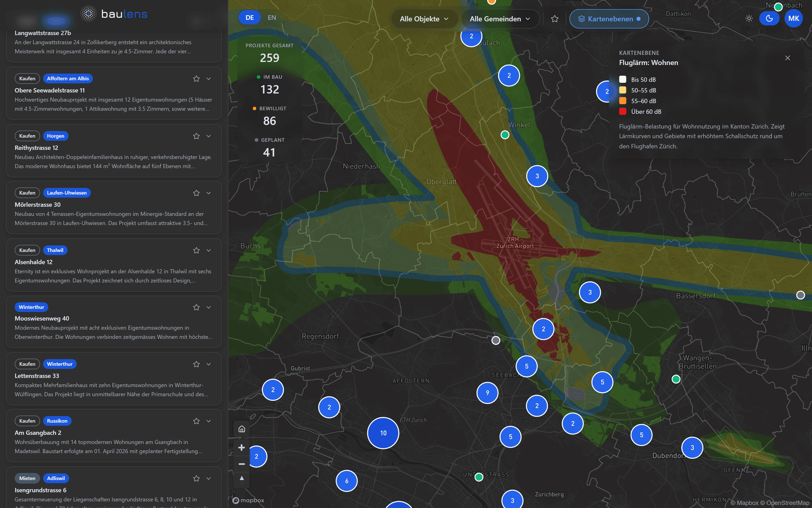Screen dimensions: 812x508
Task: Select the Über 60 dB swatch
Action: [623, 112]
